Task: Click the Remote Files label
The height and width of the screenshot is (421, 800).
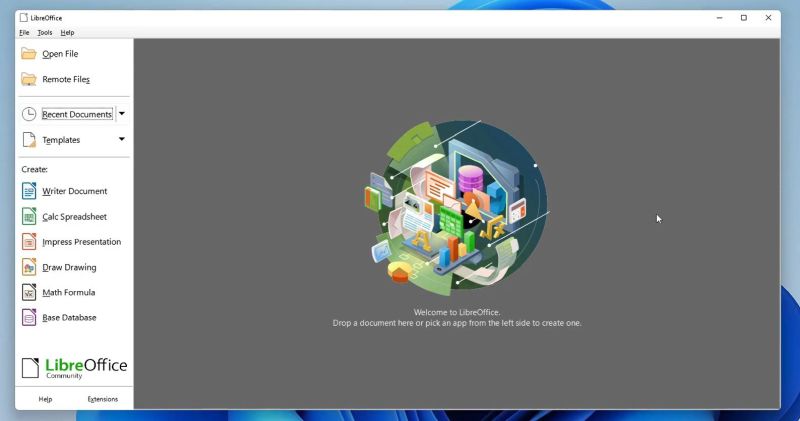Action: click(x=66, y=79)
